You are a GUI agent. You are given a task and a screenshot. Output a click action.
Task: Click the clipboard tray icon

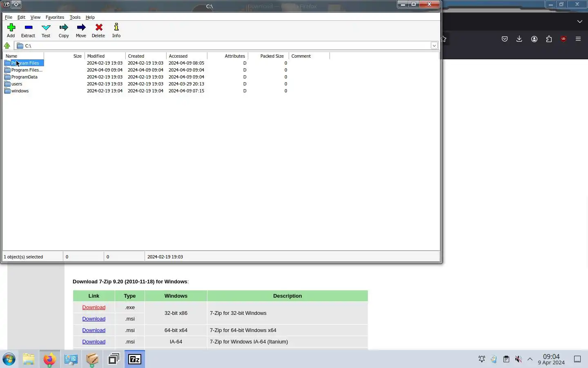tap(506, 359)
